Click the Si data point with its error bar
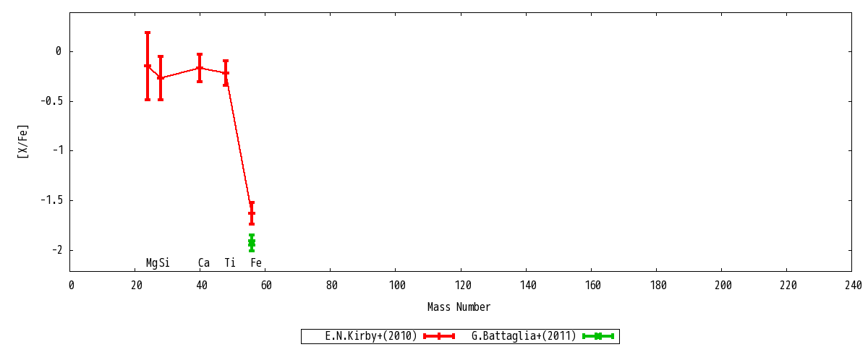 (161, 78)
